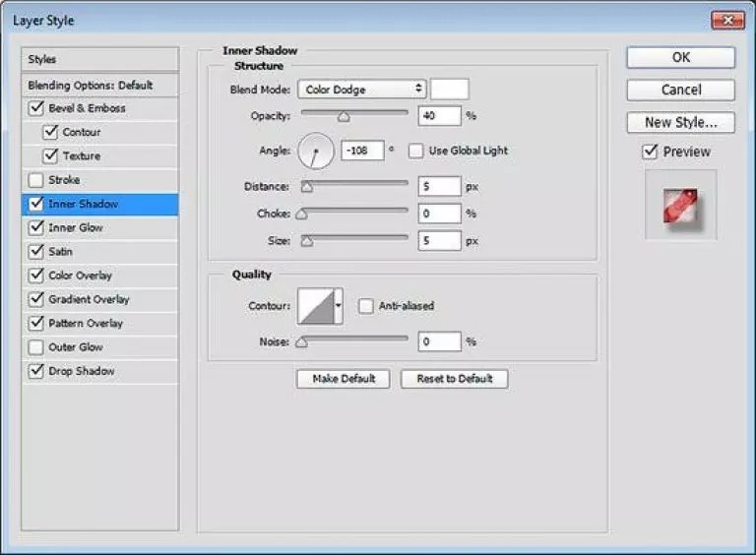Toggle the Satin checkbox

tap(36, 252)
